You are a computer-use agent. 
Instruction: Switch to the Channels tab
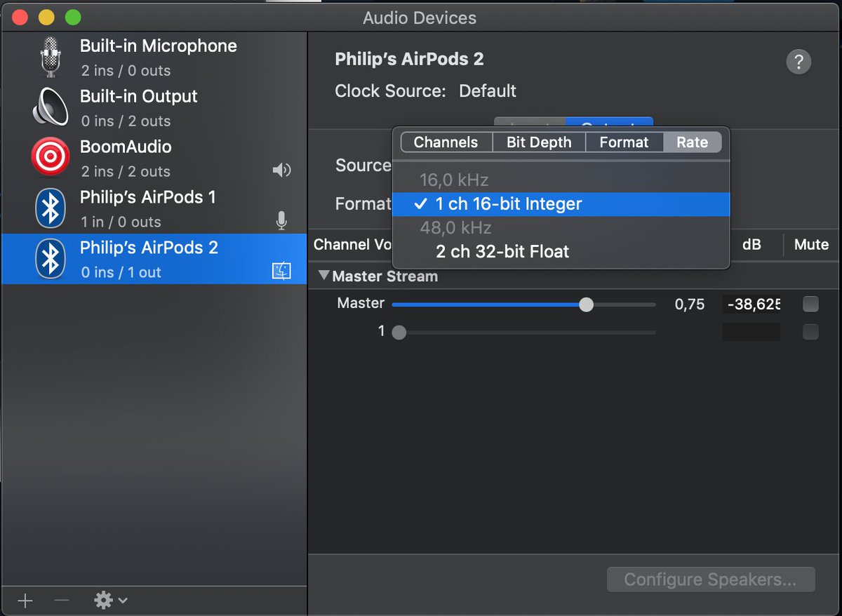click(446, 142)
